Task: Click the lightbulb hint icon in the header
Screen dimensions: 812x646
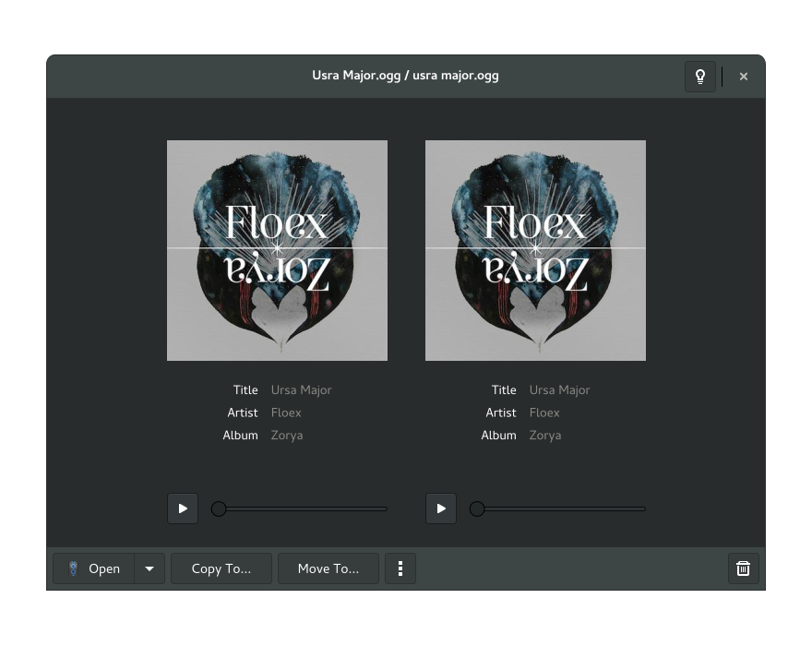Action: [699, 77]
